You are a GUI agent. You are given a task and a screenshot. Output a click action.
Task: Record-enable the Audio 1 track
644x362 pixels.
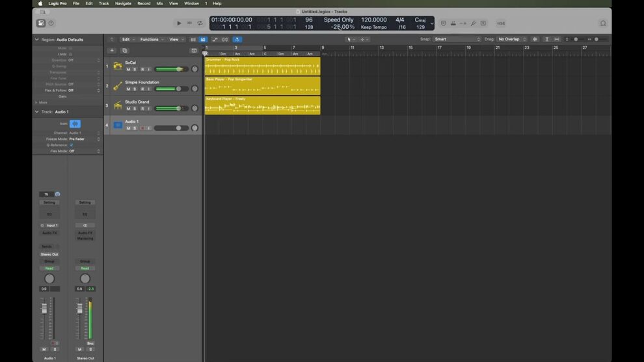142,128
